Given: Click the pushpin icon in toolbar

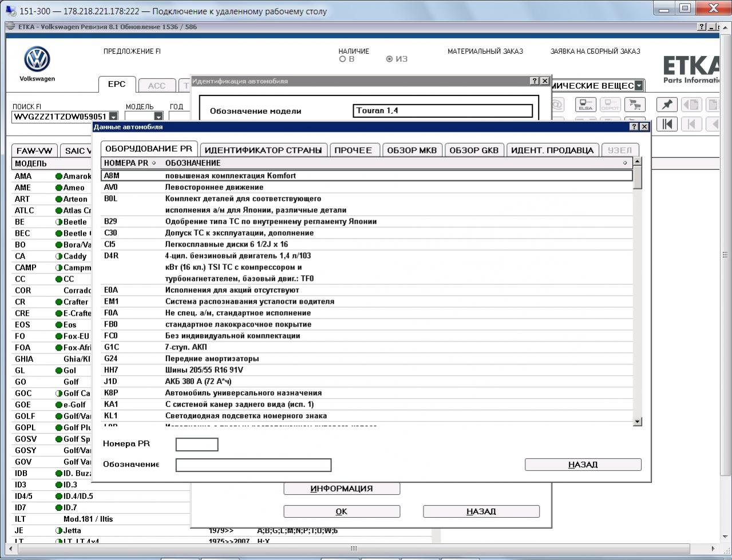Looking at the screenshot, I should click(667, 105).
